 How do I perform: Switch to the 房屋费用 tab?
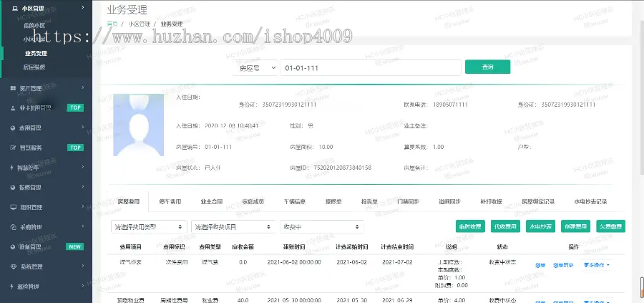pos(128,202)
